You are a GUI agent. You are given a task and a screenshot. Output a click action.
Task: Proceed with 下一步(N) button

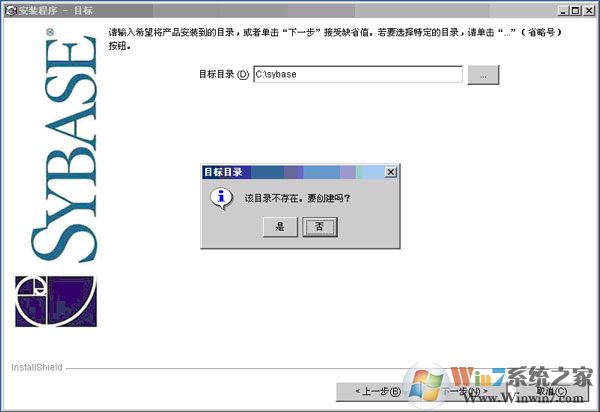pos(463,391)
